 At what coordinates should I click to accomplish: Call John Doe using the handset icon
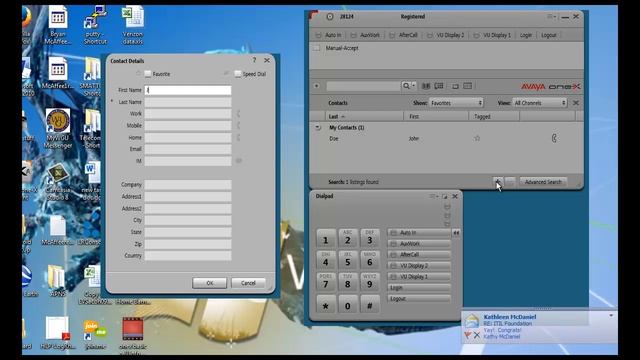pos(554,138)
